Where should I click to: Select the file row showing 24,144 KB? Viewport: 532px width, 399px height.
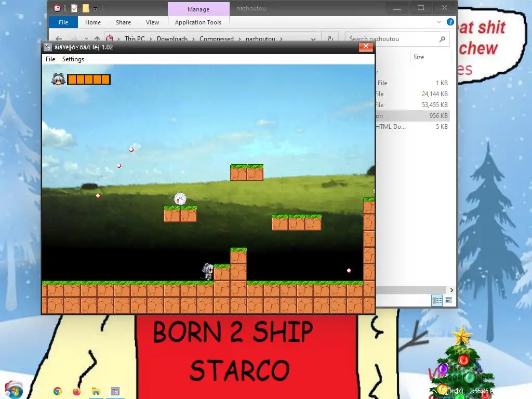[413, 94]
